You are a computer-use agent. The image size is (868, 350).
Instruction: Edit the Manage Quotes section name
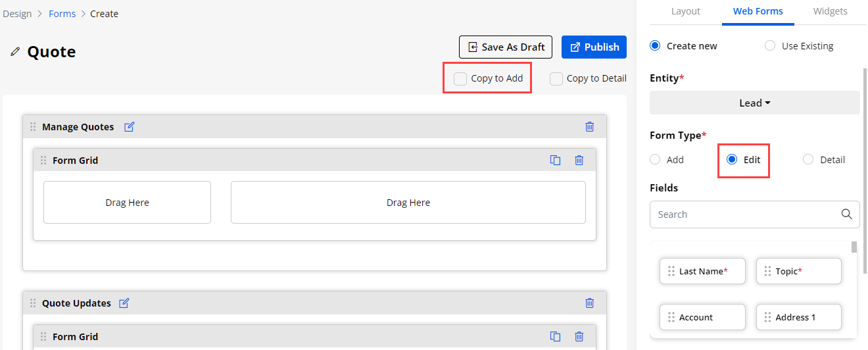pos(130,127)
